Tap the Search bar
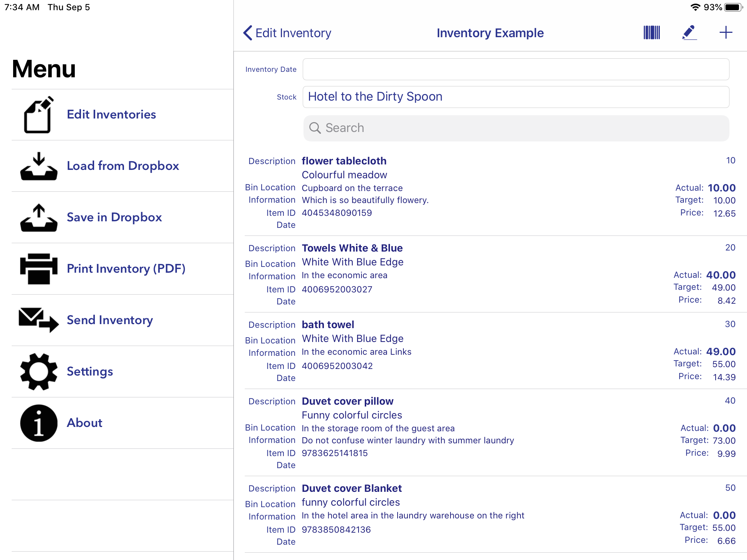 click(516, 128)
